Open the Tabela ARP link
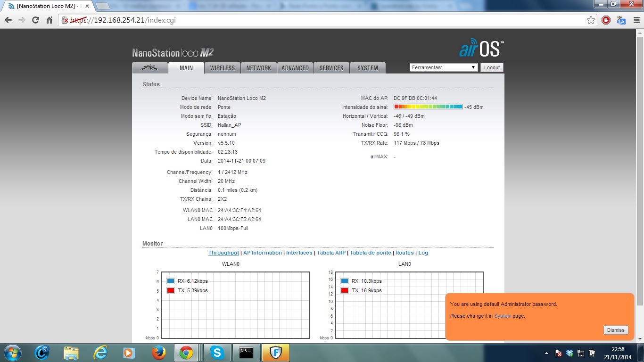 pyautogui.click(x=331, y=253)
